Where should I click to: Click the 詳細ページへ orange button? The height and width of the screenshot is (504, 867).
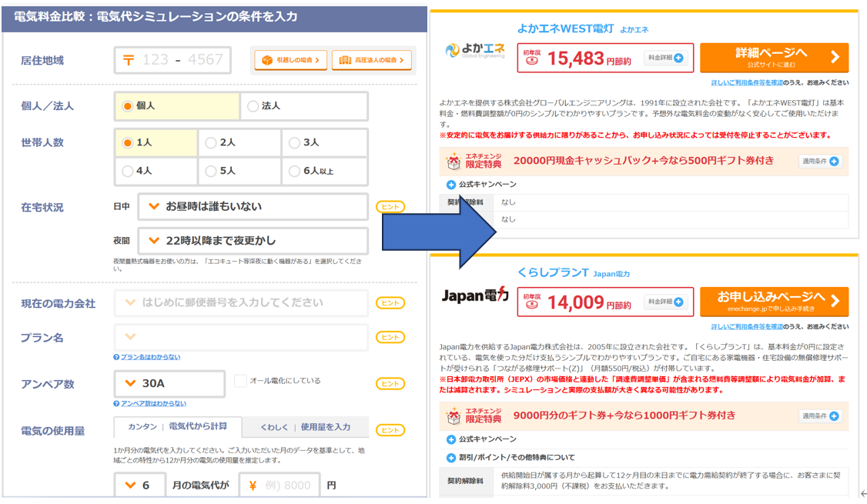tap(774, 58)
